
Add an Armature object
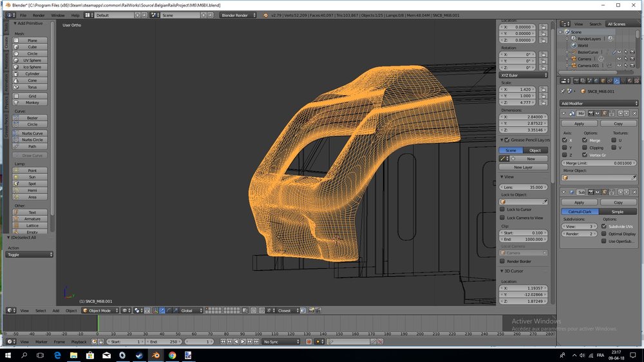click(x=30, y=219)
